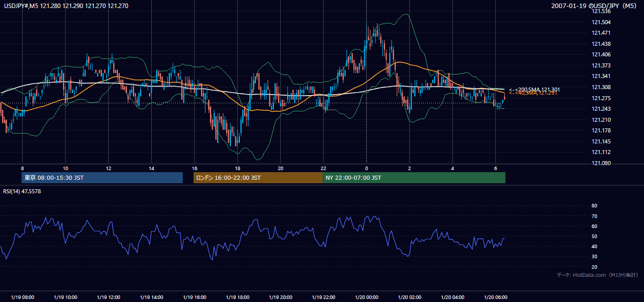Click hour tick 22 under price chart
The width and height of the screenshot is (644, 302).
[x=324, y=168]
